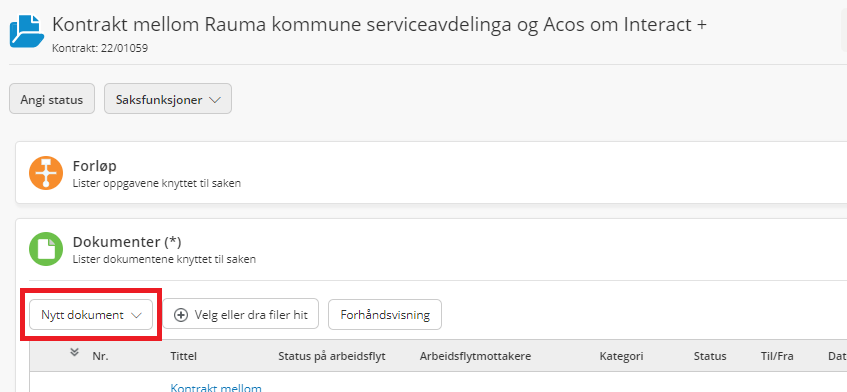Sort by Tittel column header
Screen dimensions: 847x392
click(184, 356)
